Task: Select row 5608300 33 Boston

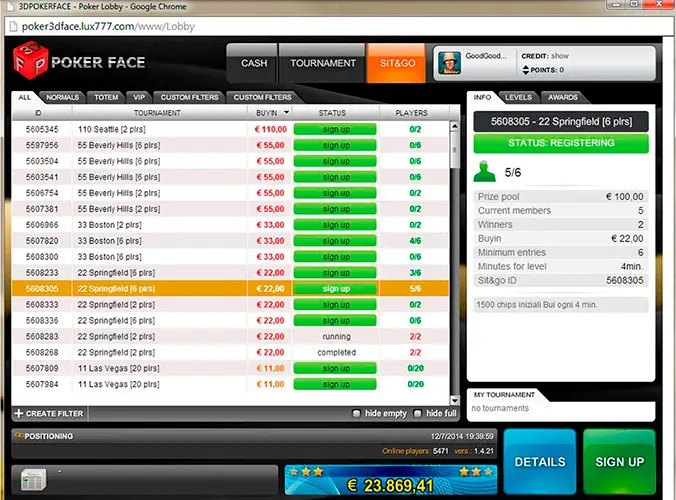Action: tap(231, 256)
